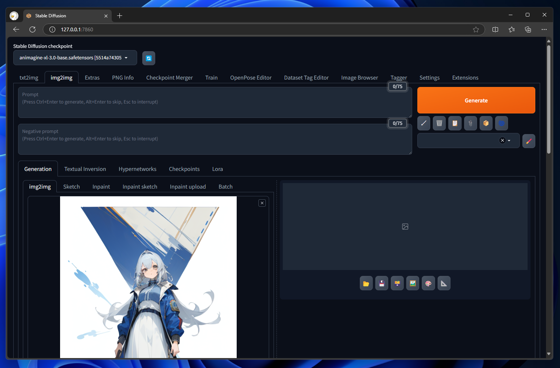Viewport: 560px width, 368px height.
Task: Click the clipboard paste icon under Generate
Action: pos(455,123)
